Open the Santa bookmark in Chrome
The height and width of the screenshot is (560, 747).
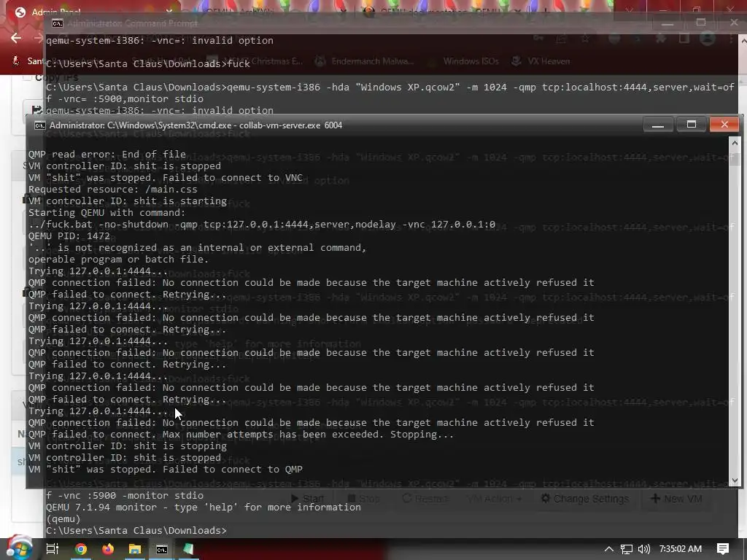(28, 61)
